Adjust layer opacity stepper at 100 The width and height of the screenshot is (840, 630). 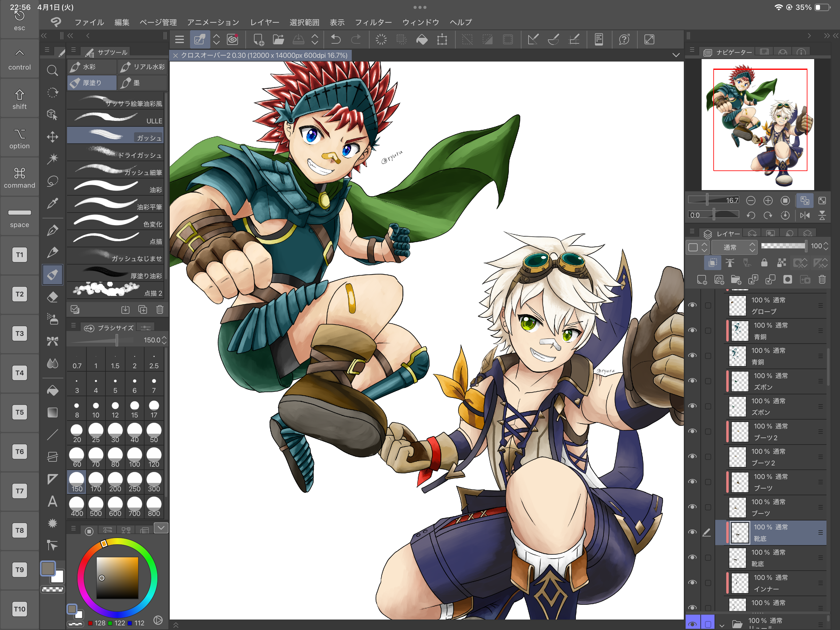click(826, 246)
